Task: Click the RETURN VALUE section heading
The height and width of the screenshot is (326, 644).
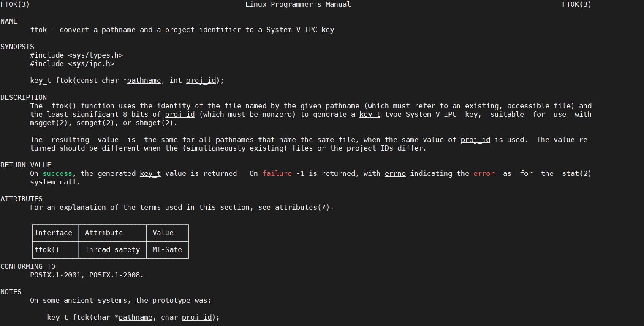Action: 26,165
